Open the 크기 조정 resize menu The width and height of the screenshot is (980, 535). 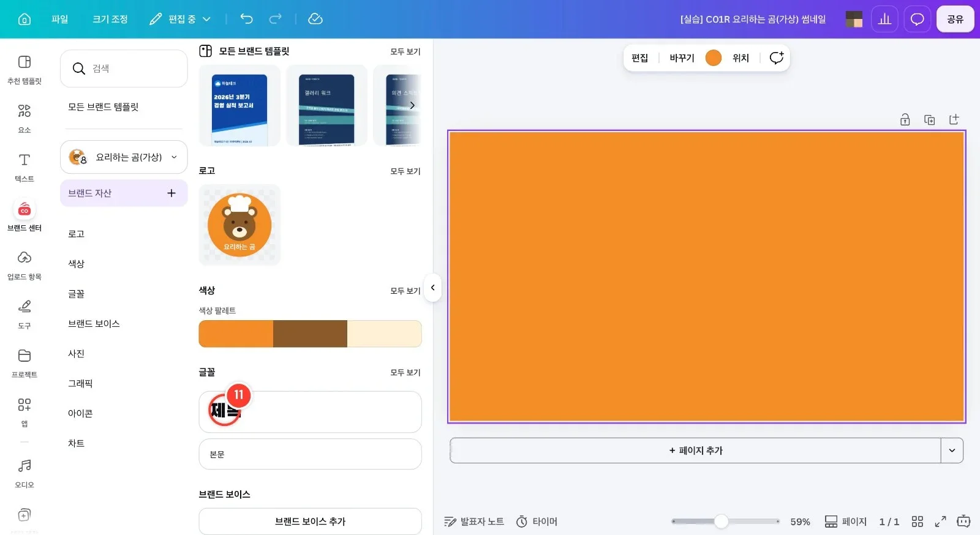[110, 19]
